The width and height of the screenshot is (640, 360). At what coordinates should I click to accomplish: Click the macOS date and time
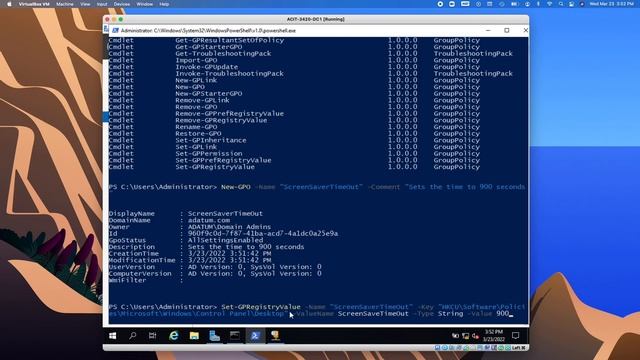[x=611, y=4]
